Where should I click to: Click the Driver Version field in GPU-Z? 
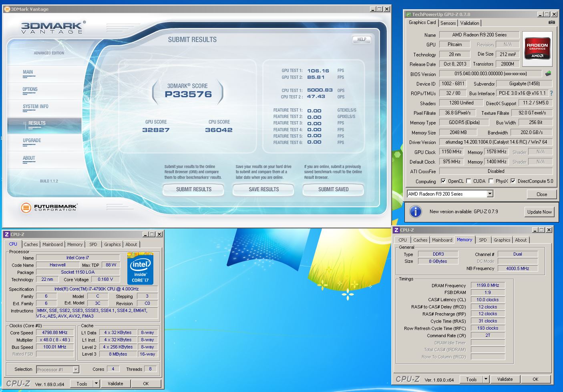[496, 142]
